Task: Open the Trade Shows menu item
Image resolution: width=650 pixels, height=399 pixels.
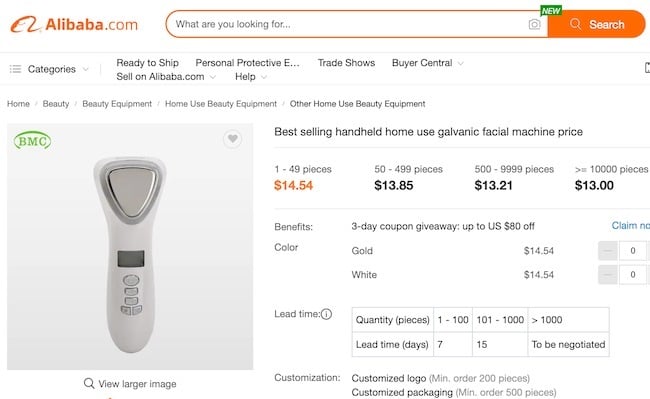Action: [x=346, y=63]
